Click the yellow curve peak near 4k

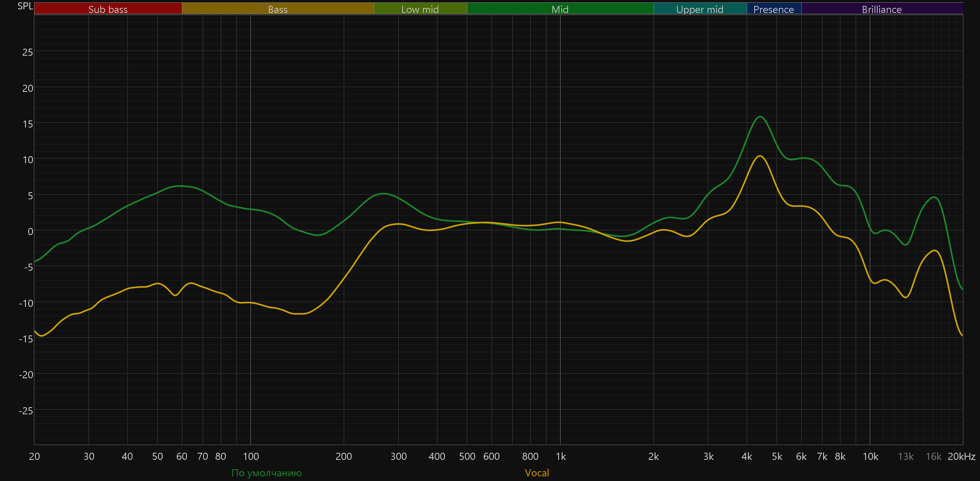pyautogui.click(x=760, y=156)
